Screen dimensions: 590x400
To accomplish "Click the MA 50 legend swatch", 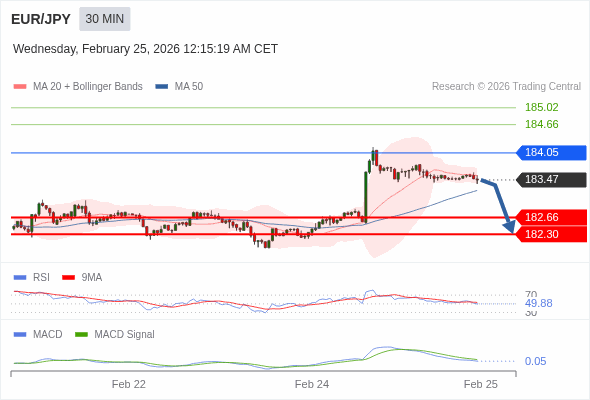I will click(x=162, y=87).
